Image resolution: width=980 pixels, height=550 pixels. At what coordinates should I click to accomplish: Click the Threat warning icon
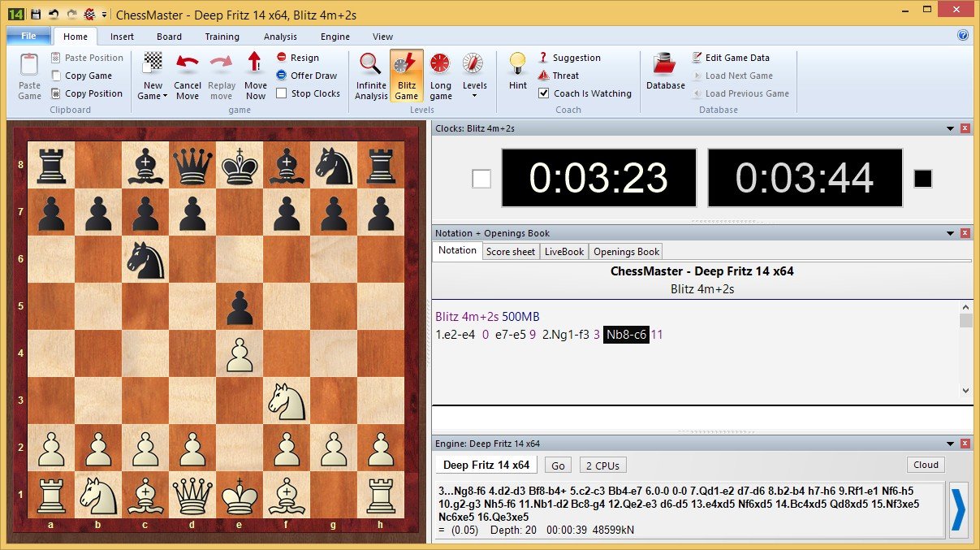544,76
